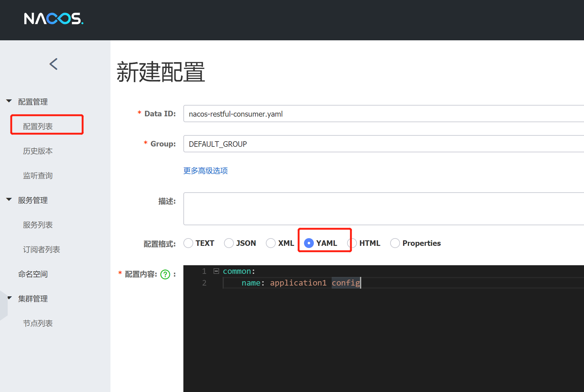This screenshot has height=392, width=584.
Task: Collapse the 集群管理 menu group
Action: 10,298
